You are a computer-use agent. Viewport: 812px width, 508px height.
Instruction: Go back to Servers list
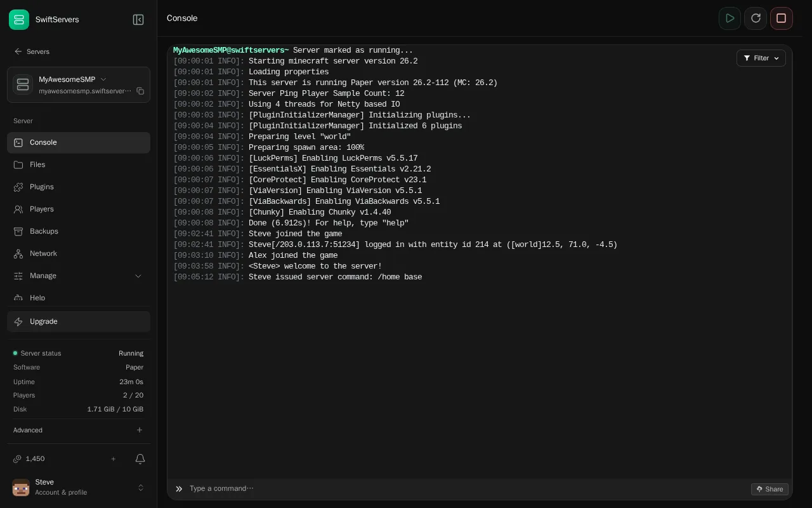pyautogui.click(x=32, y=51)
